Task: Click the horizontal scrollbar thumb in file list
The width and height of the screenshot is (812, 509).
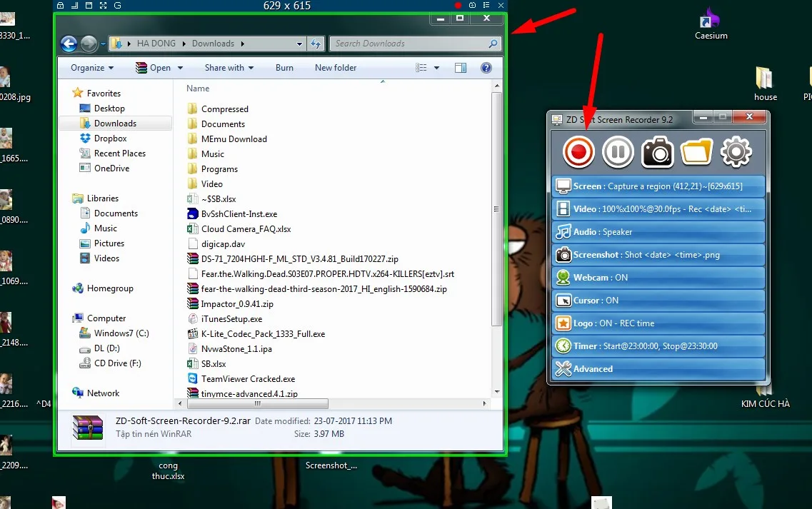Action: [257, 403]
